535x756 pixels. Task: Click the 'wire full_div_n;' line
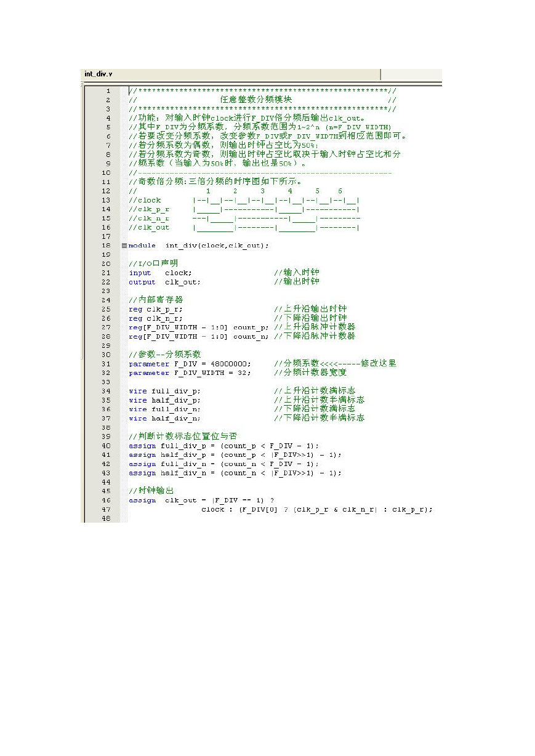(164, 409)
